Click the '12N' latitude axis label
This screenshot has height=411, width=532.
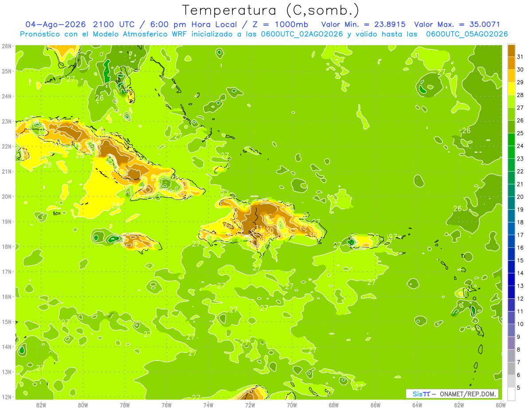pyautogui.click(x=6, y=397)
